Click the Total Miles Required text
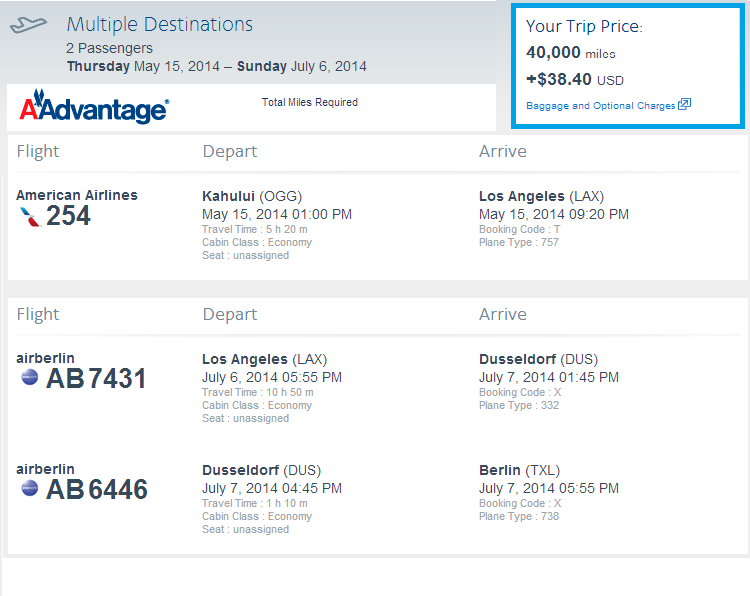This screenshot has width=750, height=596. pyautogui.click(x=310, y=102)
